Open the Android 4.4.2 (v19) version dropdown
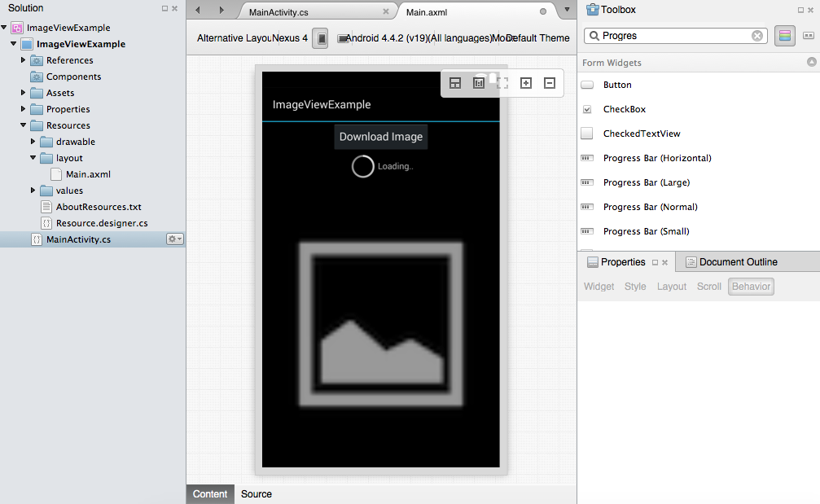The image size is (820, 504). pos(387,38)
